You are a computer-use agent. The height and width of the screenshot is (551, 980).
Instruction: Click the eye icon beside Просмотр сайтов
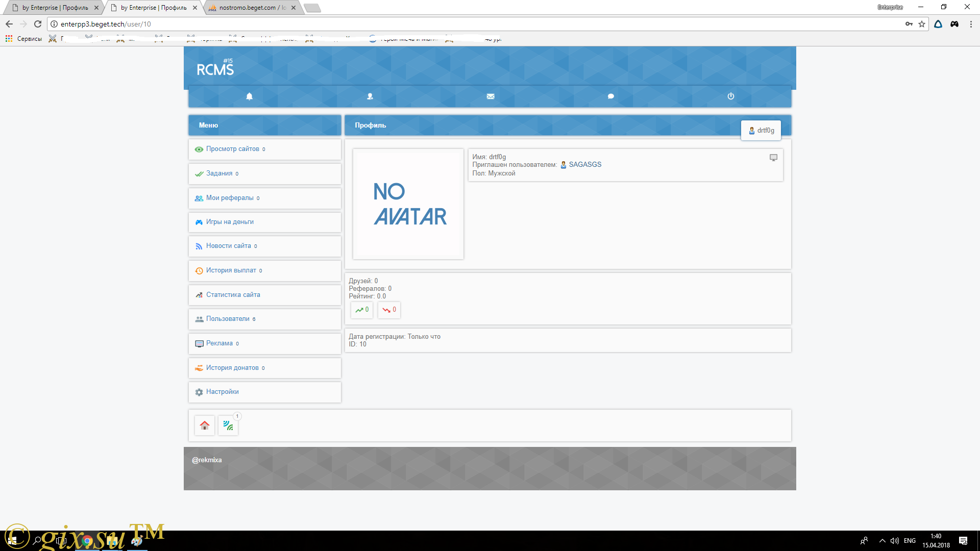click(199, 149)
